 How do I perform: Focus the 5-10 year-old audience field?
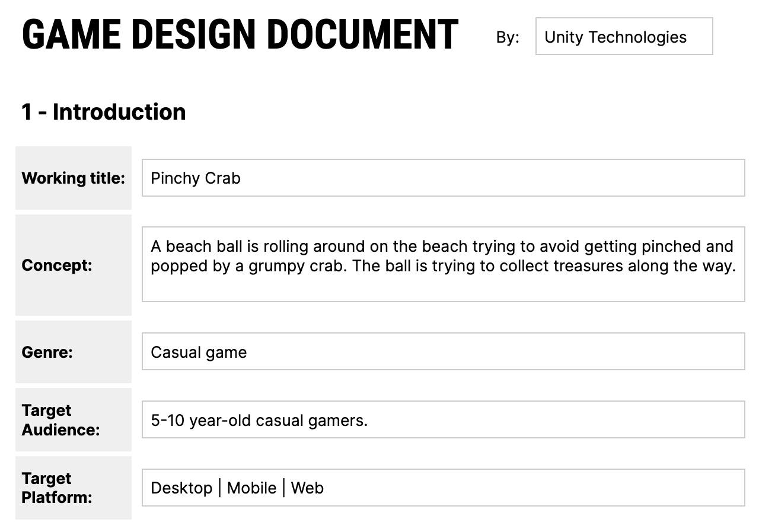pyautogui.click(x=443, y=420)
